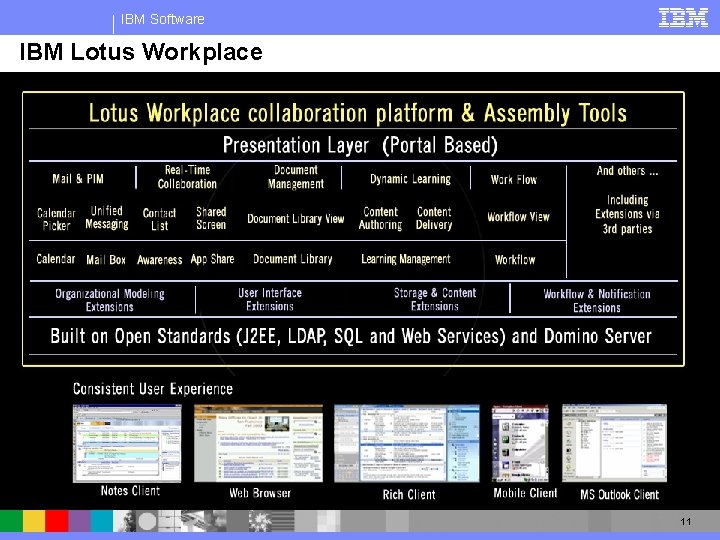Screen dimensions: 720x540
Task: Click the red footer color block
Action: (x=56, y=521)
